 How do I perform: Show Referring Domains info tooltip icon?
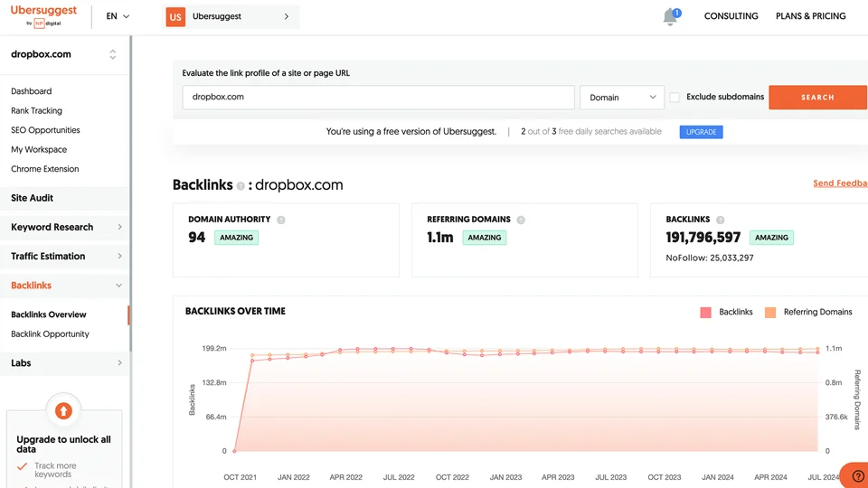coord(521,220)
